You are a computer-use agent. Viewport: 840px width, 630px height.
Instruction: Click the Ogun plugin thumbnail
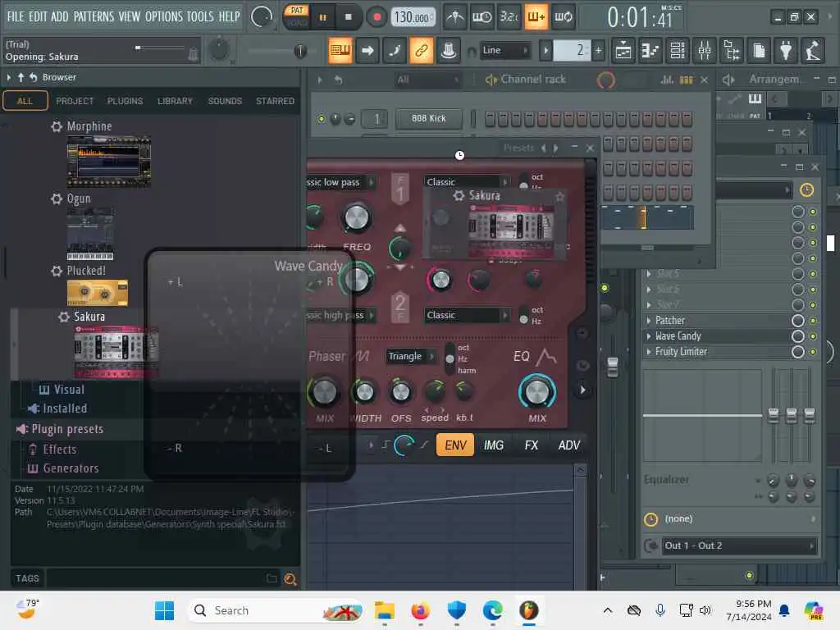pyautogui.click(x=90, y=234)
